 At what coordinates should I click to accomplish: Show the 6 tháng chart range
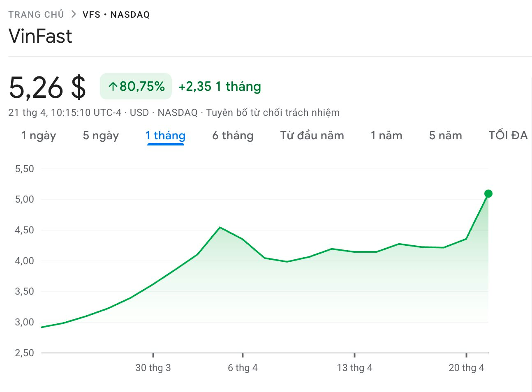pyautogui.click(x=233, y=136)
